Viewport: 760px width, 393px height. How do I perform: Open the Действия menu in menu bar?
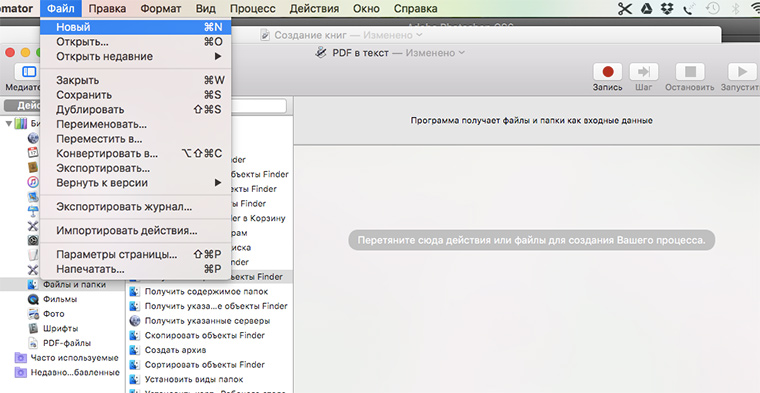pos(314,8)
